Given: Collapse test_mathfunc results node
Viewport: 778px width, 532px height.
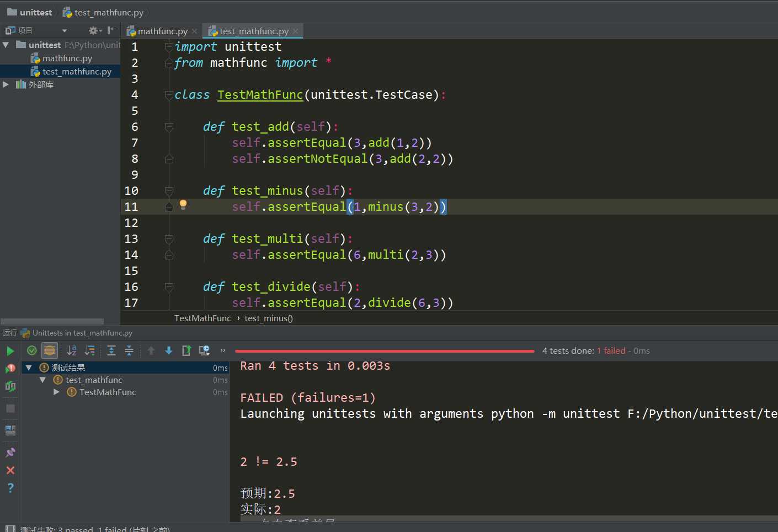Looking at the screenshot, I should coord(42,380).
